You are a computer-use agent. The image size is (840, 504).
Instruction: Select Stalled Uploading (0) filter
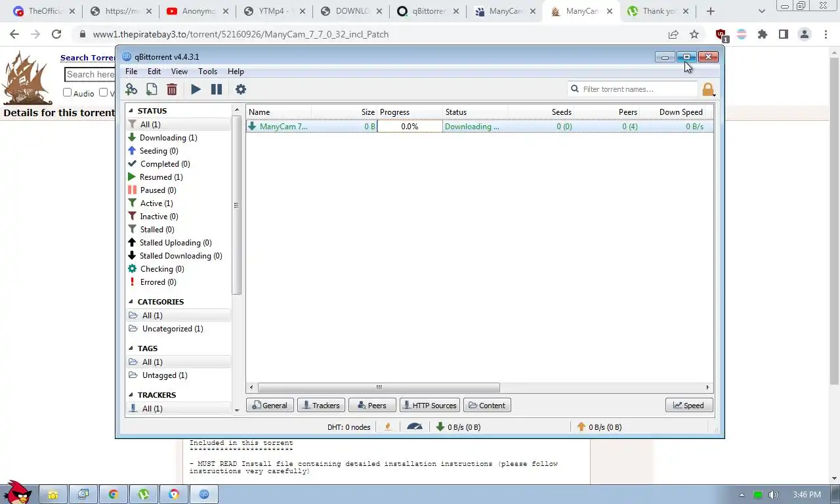[x=175, y=243]
